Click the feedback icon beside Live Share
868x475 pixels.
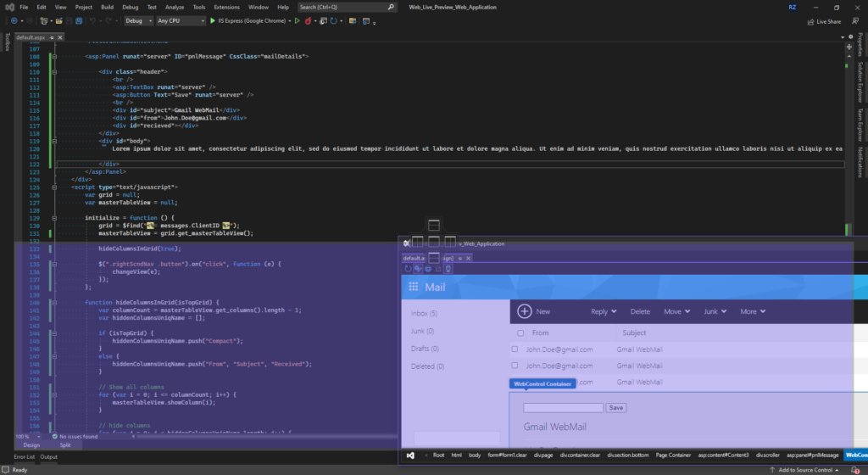click(855, 21)
